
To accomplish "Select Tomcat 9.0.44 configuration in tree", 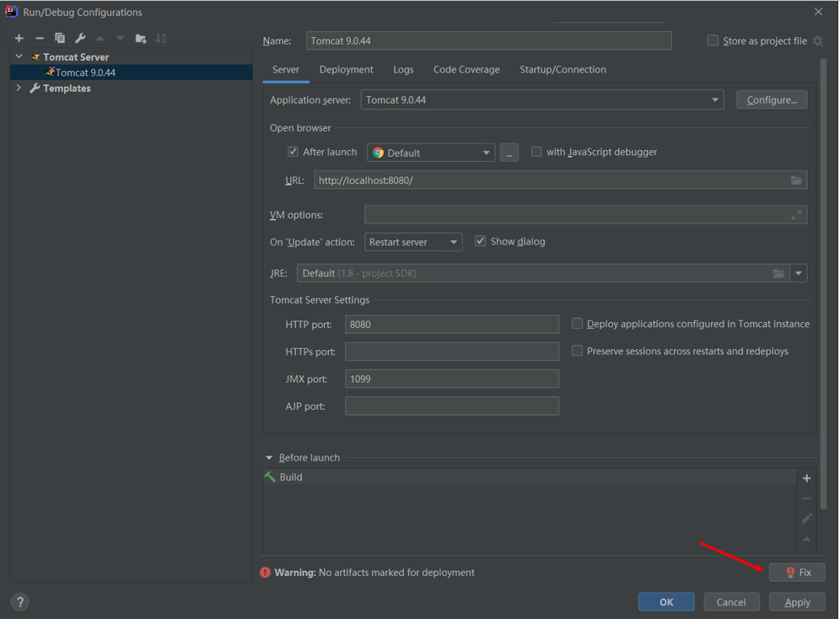I will [x=132, y=73].
